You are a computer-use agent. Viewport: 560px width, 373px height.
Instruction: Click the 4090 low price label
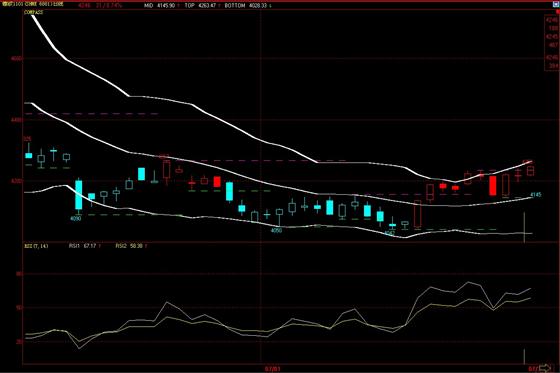coord(75,218)
